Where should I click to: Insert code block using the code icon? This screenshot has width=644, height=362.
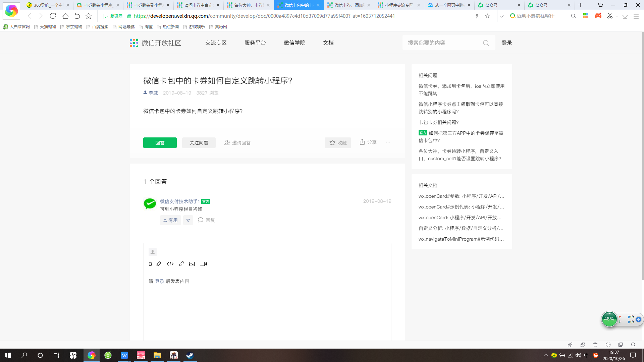click(170, 264)
